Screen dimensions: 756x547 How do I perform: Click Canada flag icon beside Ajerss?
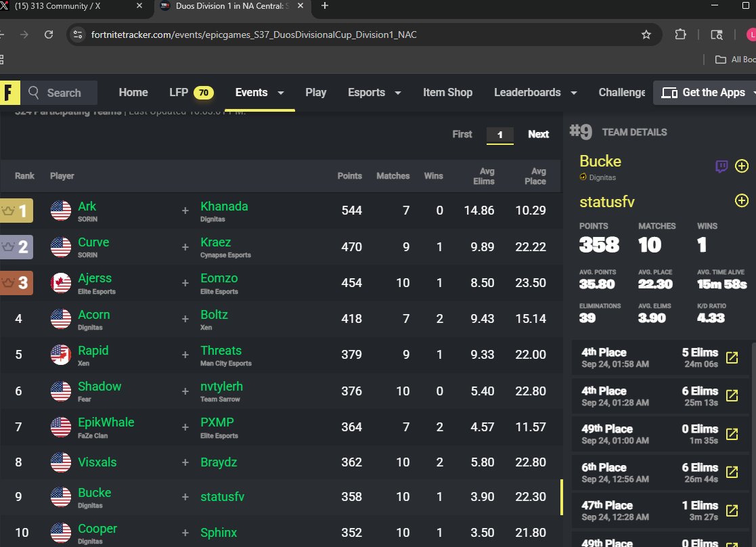61,283
